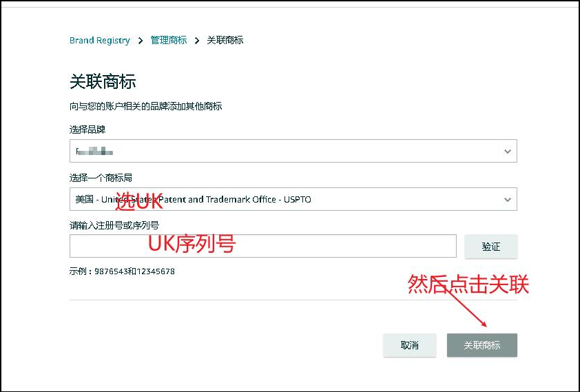Expand the USPTO trademark office dropdown
This screenshot has height=392, width=580.
click(293, 199)
